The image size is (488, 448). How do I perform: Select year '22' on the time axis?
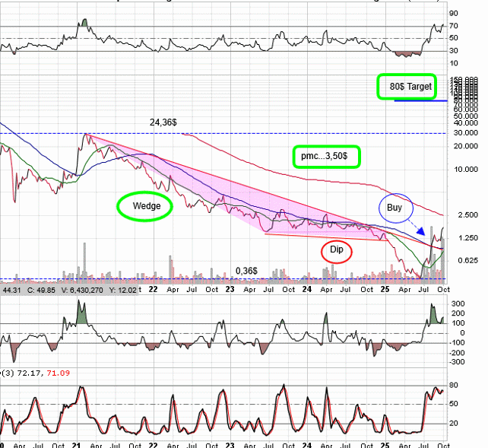(x=153, y=289)
